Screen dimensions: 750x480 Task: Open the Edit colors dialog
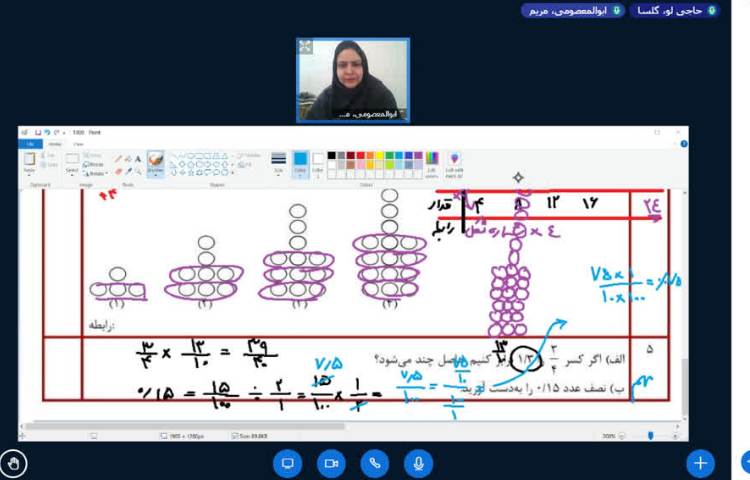[x=432, y=164]
